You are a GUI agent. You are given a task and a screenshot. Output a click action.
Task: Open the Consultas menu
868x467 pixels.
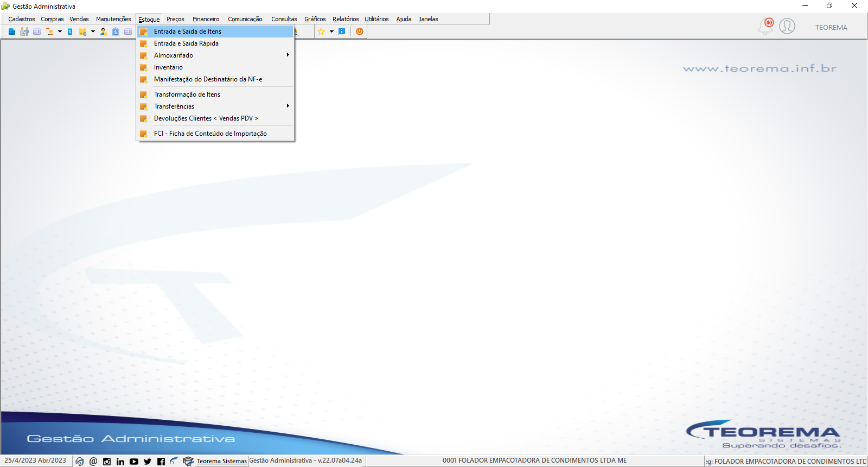pos(284,19)
